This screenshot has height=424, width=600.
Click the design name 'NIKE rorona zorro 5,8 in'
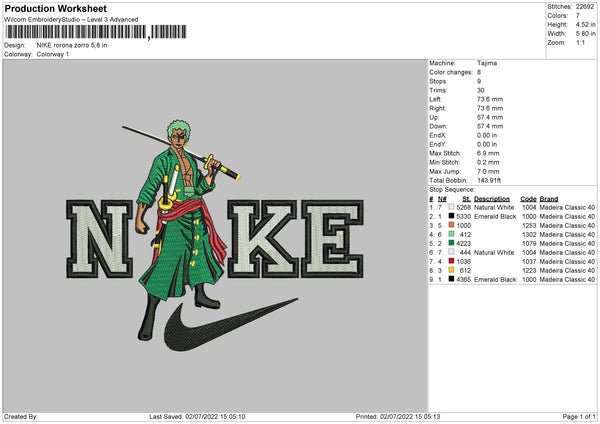click(72, 45)
